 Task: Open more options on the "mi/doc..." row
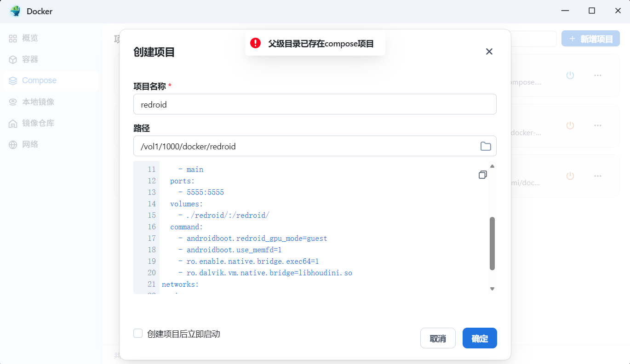[x=598, y=176]
